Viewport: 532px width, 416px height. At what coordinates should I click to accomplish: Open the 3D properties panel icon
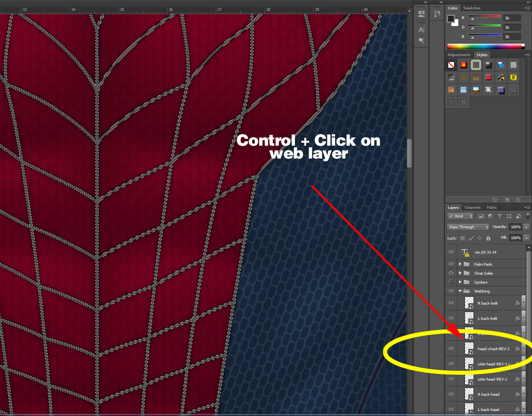point(421,13)
